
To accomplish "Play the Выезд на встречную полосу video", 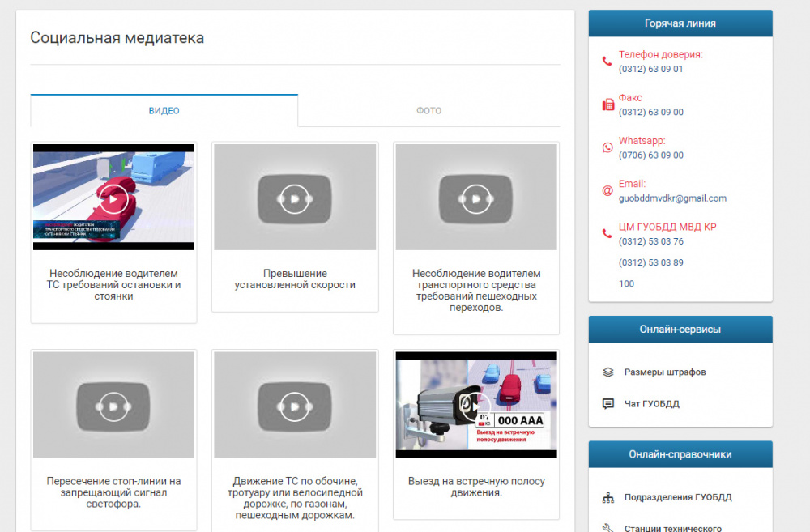I will tap(476, 405).
